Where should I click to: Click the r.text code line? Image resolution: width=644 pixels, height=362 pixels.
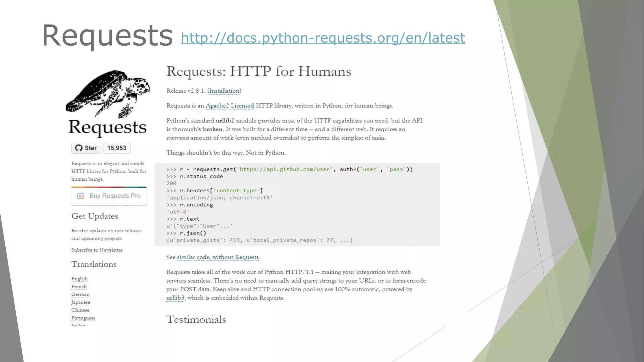coord(183,219)
